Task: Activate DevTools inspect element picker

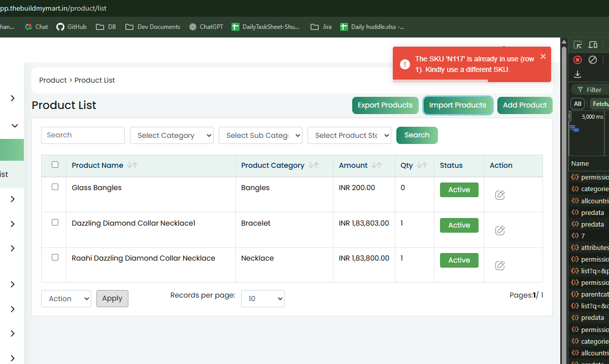Action: coord(578,45)
